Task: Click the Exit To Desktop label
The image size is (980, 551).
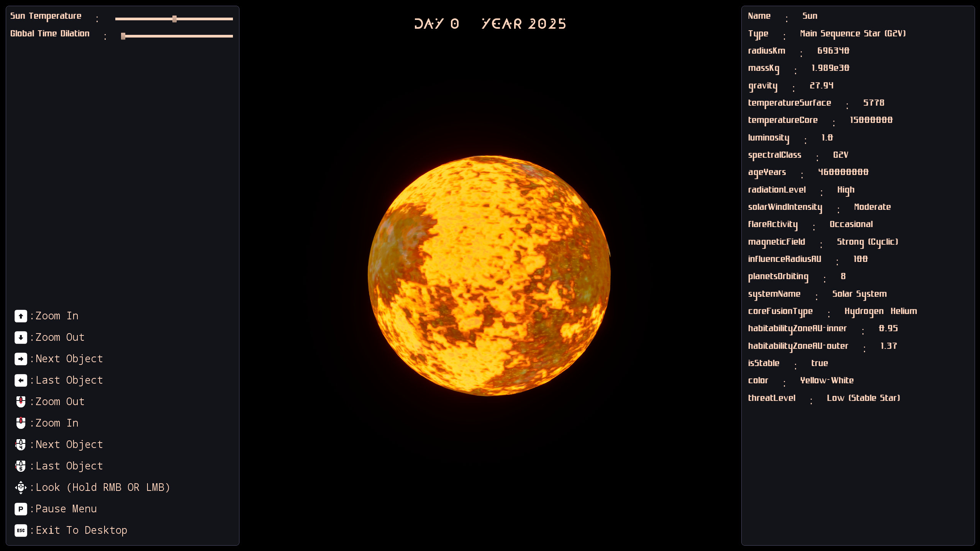Action: pos(81,530)
